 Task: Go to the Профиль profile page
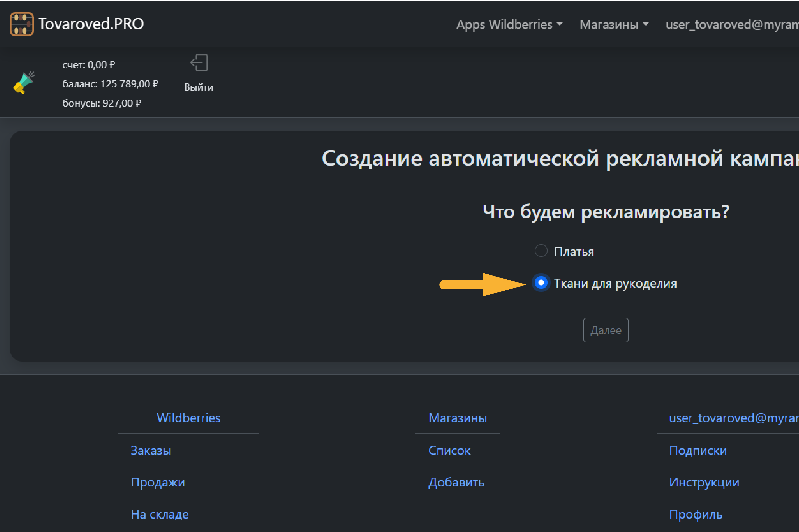[x=696, y=514]
